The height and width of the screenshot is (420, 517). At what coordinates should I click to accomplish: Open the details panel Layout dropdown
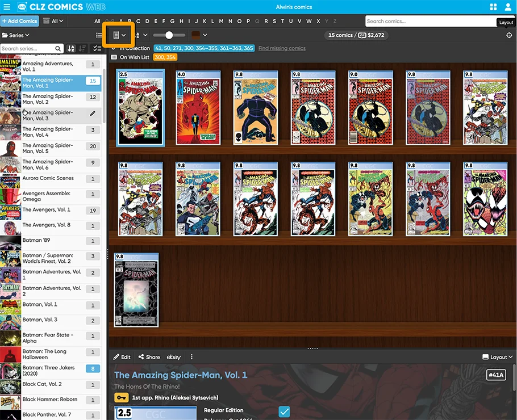[x=497, y=357]
